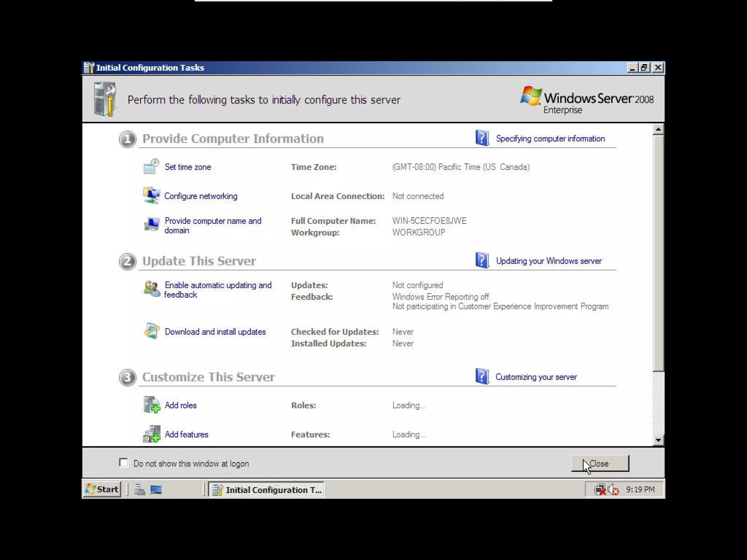Viewport: 747px width, 560px height.
Task: Select Initial Configuration Tasks taskbar button
Action: [x=267, y=490]
